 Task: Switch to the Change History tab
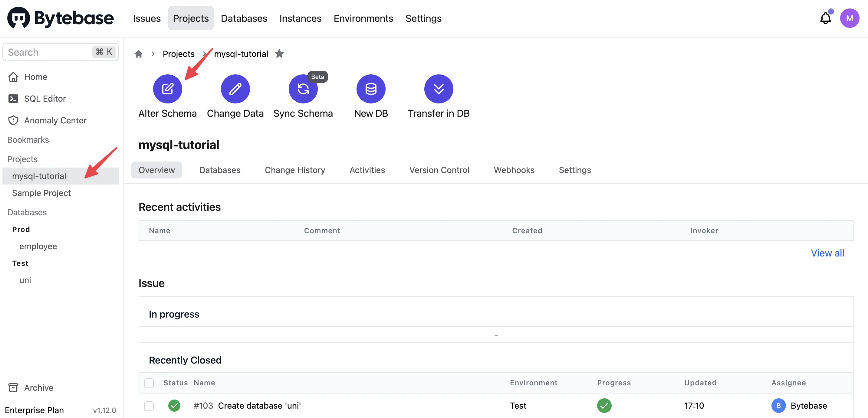(x=295, y=170)
